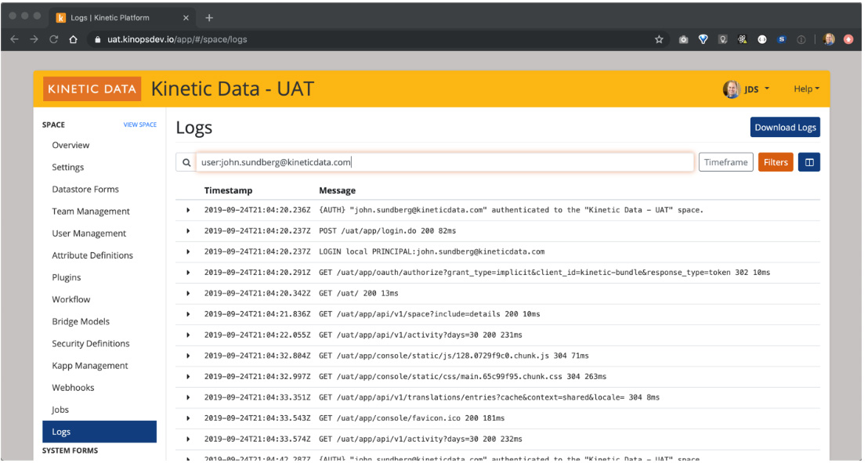Expand the LOGIN local PRINCIPAL log row
This screenshot has height=463, width=868.
click(188, 251)
